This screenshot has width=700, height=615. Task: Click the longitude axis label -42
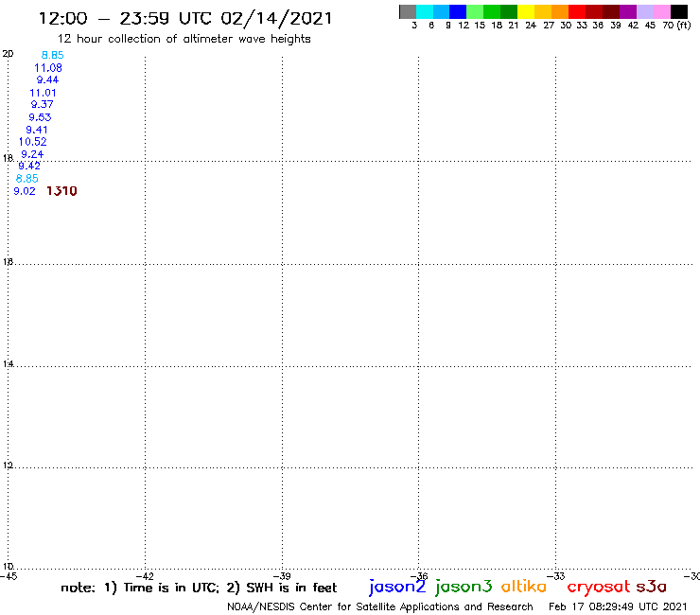[146, 576]
